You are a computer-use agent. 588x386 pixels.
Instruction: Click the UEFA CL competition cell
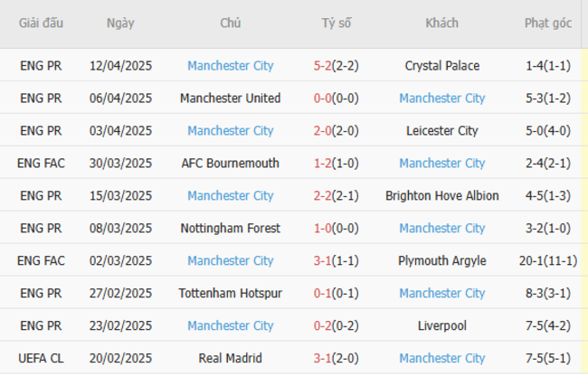[x=42, y=359]
